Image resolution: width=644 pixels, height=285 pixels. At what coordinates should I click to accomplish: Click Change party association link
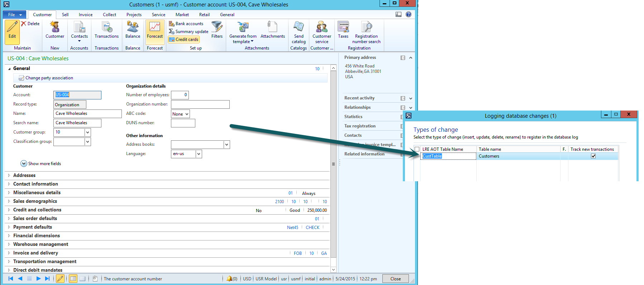[49, 78]
